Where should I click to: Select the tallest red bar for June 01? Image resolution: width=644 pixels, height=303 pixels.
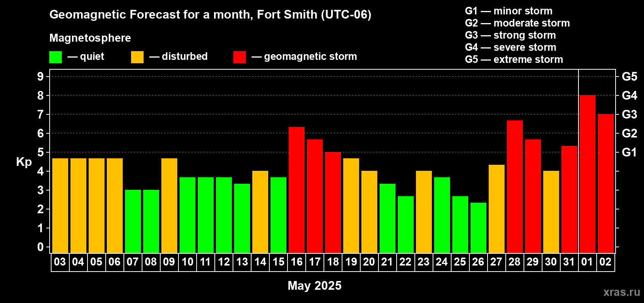[588, 174]
